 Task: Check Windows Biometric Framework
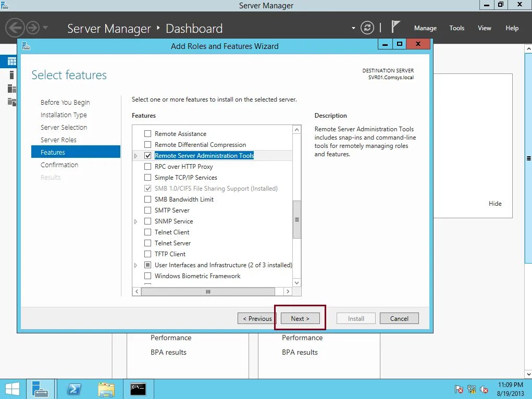coord(147,276)
